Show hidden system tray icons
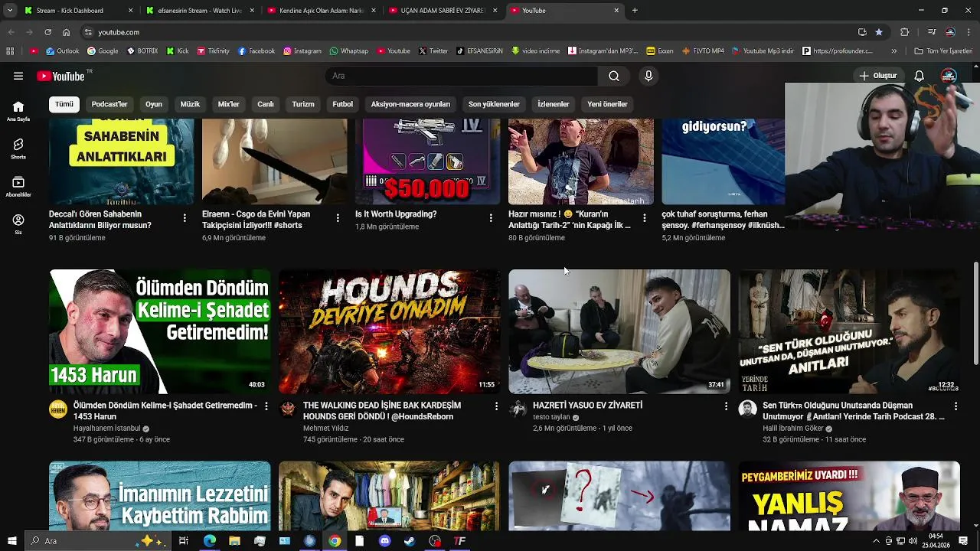 tap(876, 541)
